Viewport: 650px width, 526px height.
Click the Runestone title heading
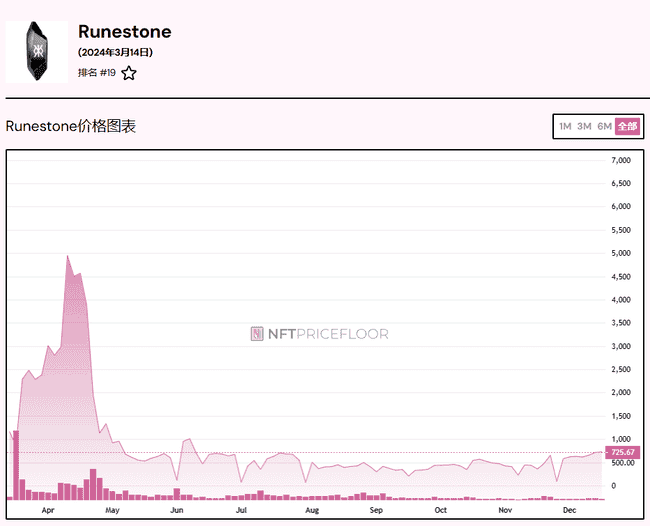click(x=124, y=32)
